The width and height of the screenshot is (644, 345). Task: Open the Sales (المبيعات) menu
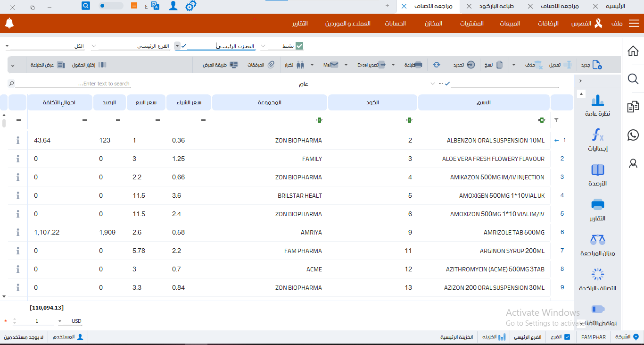[510, 24]
